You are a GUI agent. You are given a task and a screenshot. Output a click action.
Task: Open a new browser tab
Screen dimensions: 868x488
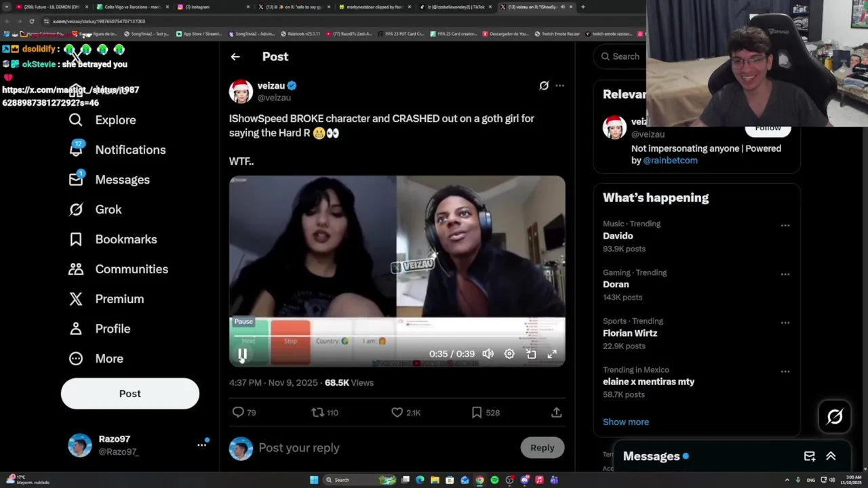pos(583,7)
